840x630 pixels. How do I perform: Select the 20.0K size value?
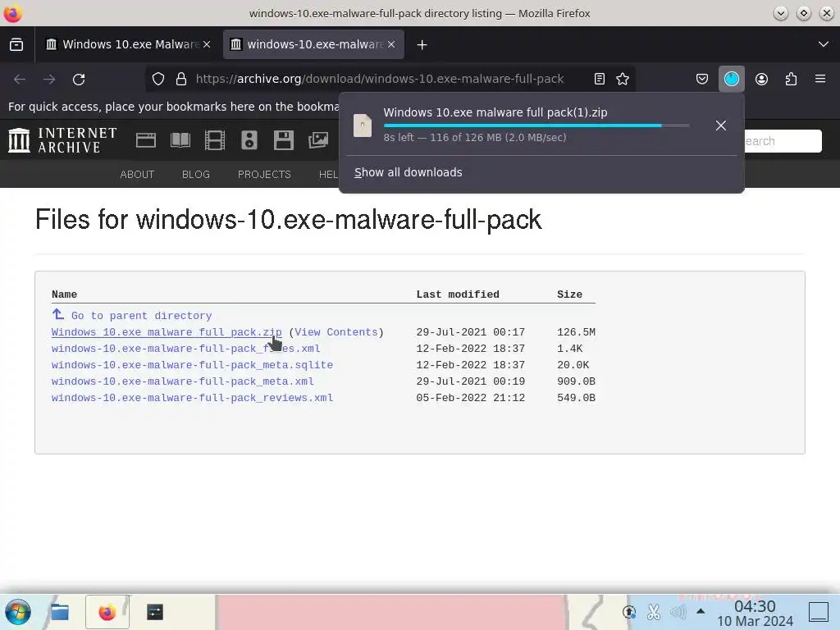pos(573,365)
